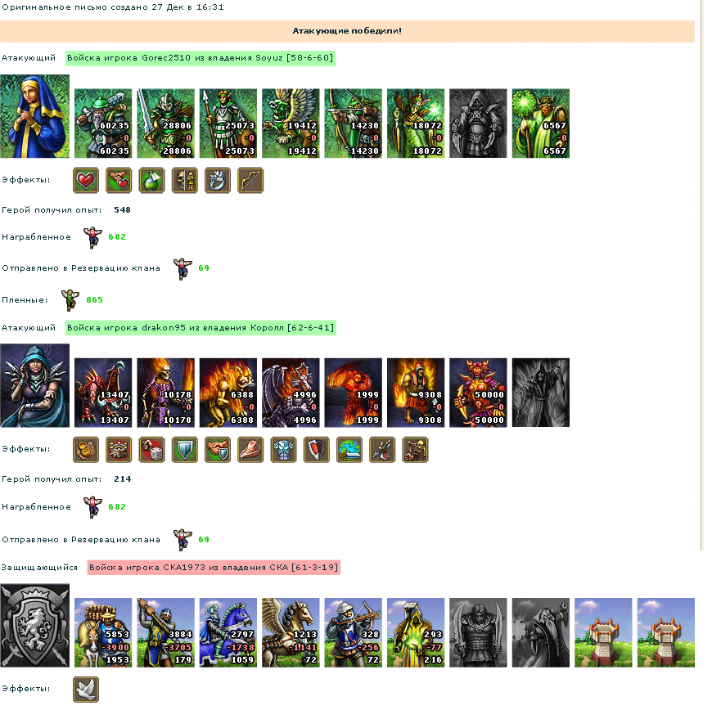Click the blue-hooded hero portrait
Screen dimensions: 712x728
(x=35, y=116)
